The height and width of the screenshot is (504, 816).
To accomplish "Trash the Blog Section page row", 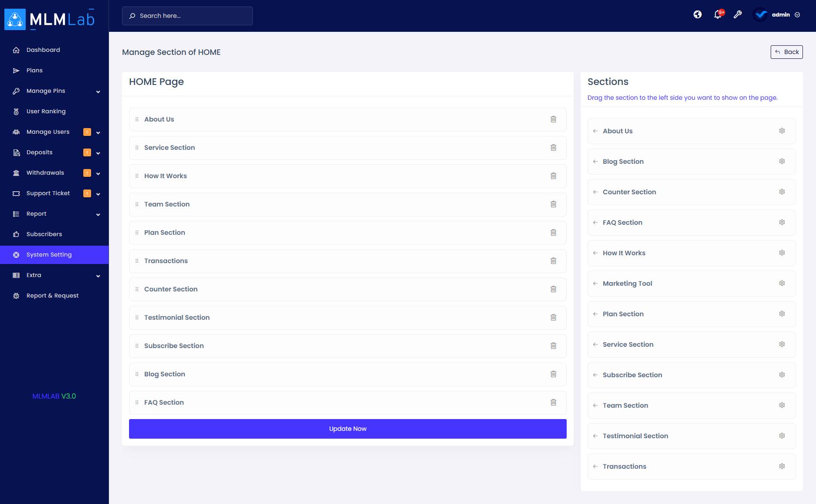I will click(x=553, y=374).
